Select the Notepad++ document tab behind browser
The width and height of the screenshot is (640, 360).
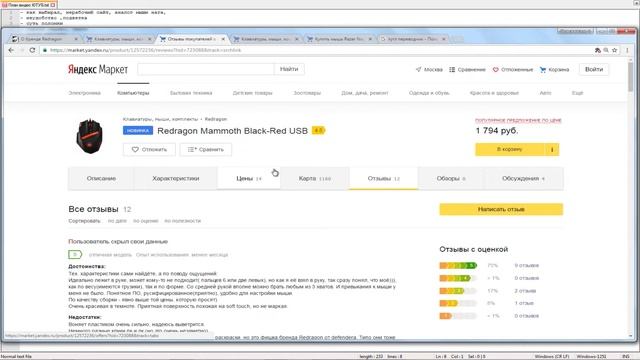(29, 5)
